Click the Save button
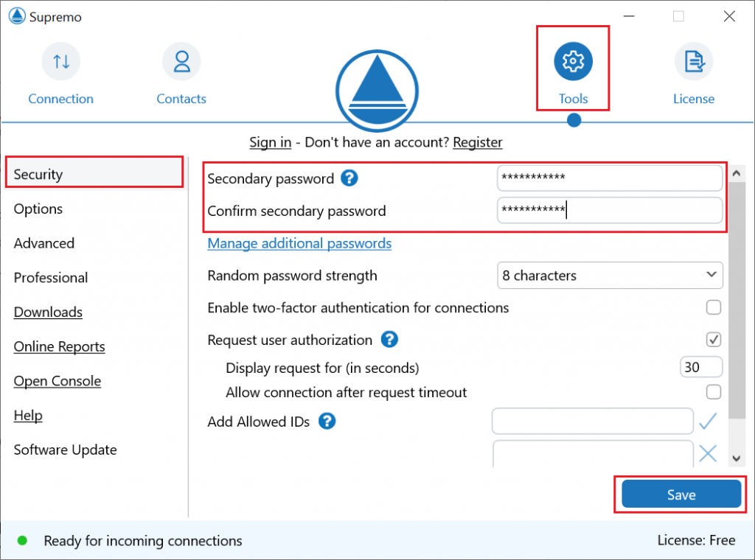Screen dimensions: 755x560 pyautogui.click(x=681, y=494)
